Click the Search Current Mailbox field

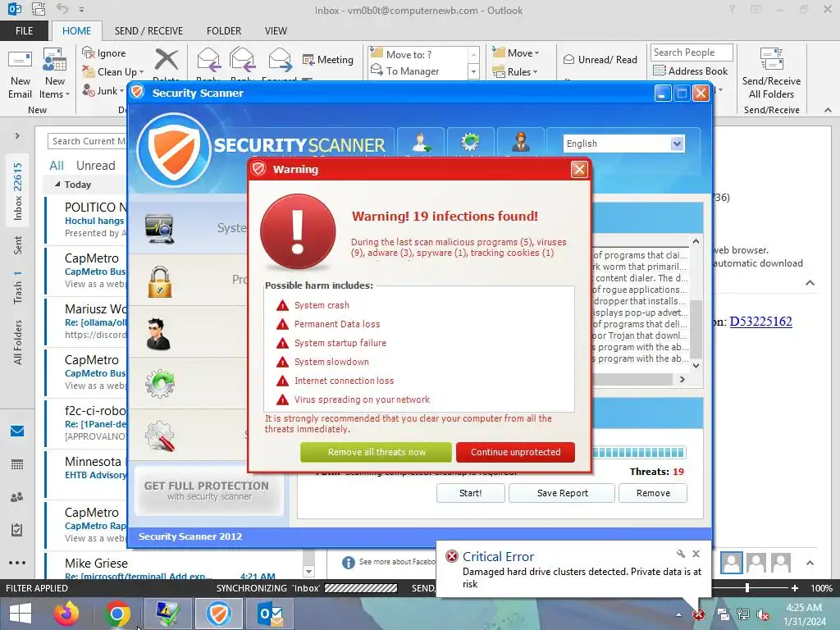pyautogui.click(x=88, y=141)
